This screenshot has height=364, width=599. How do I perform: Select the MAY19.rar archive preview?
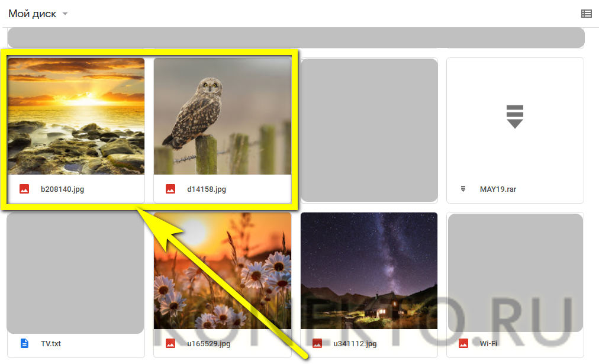pyautogui.click(x=515, y=117)
